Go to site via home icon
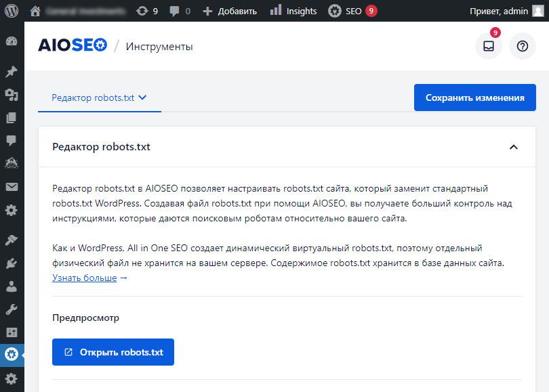This screenshot has width=549, height=392. (35, 11)
